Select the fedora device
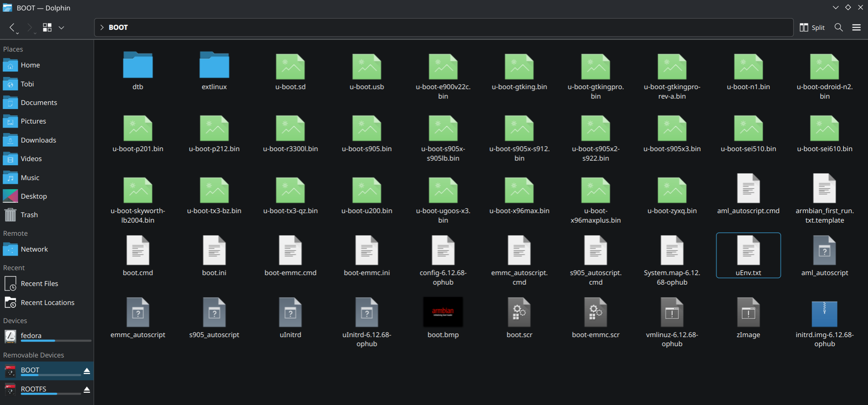 [x=31, y=335]
